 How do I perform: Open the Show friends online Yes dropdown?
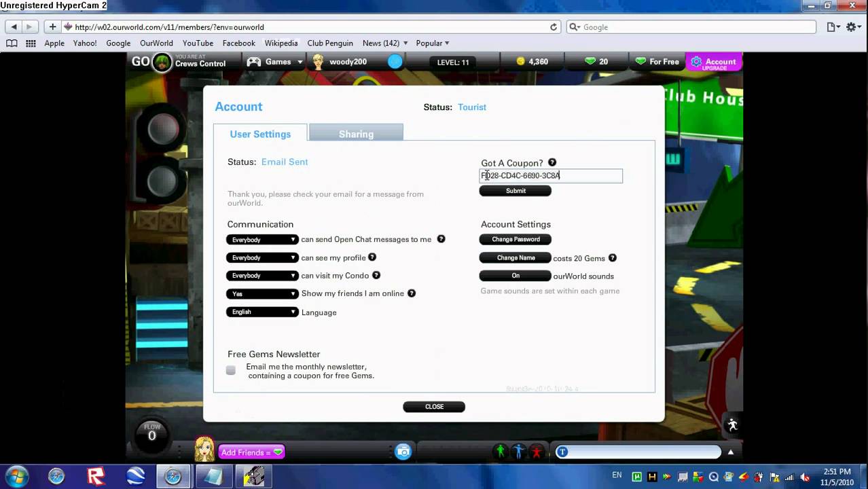[x=262, y=294]
